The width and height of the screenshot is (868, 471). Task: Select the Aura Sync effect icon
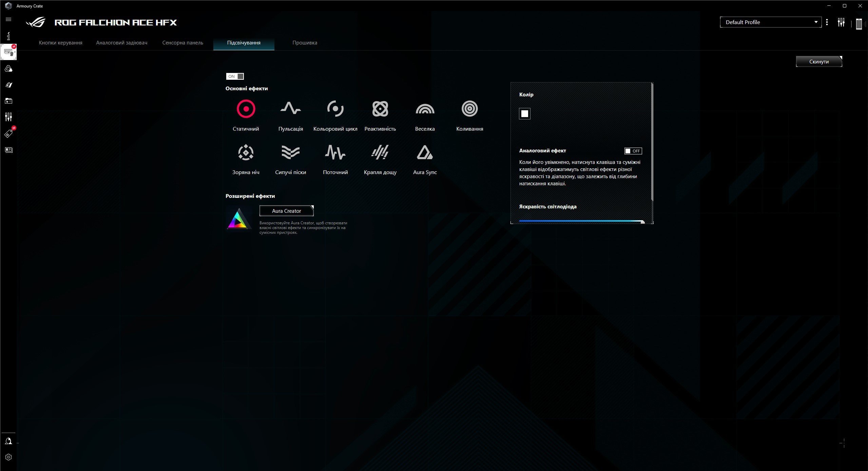425,152
